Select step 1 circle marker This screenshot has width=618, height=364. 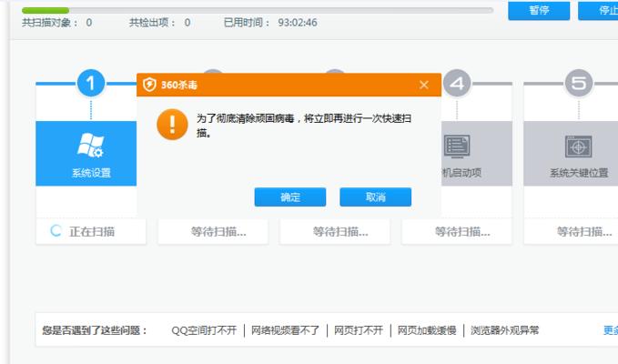tap(91, 83)
